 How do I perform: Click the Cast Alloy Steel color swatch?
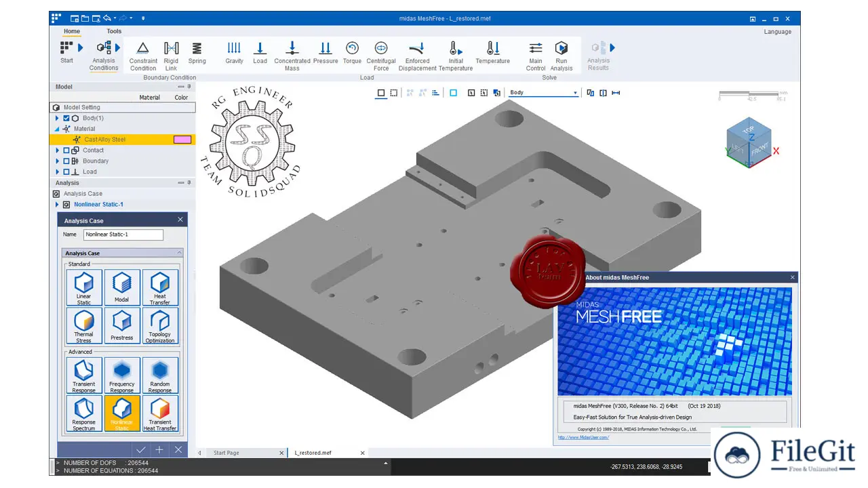182,140
